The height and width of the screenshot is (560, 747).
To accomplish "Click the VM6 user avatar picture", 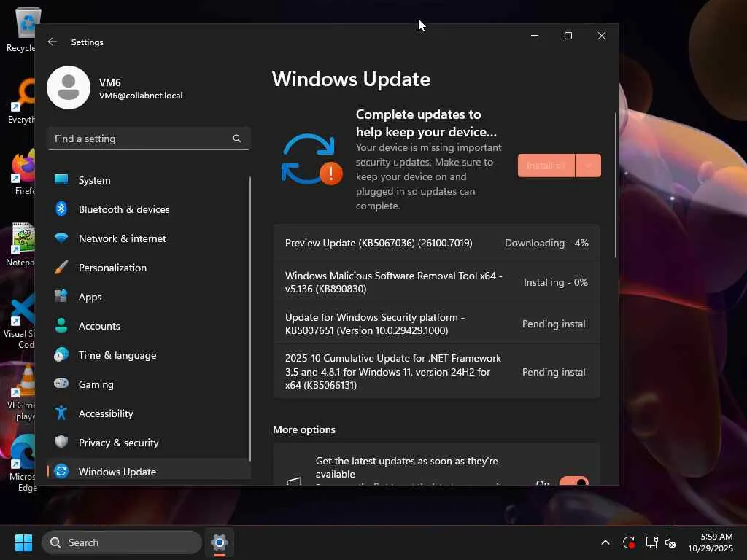I will [69, 87].
